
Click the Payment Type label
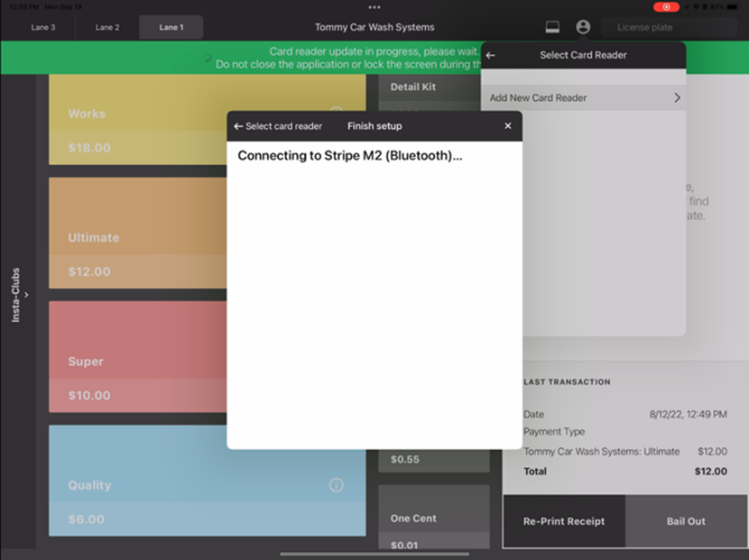(x=554, y=432)
